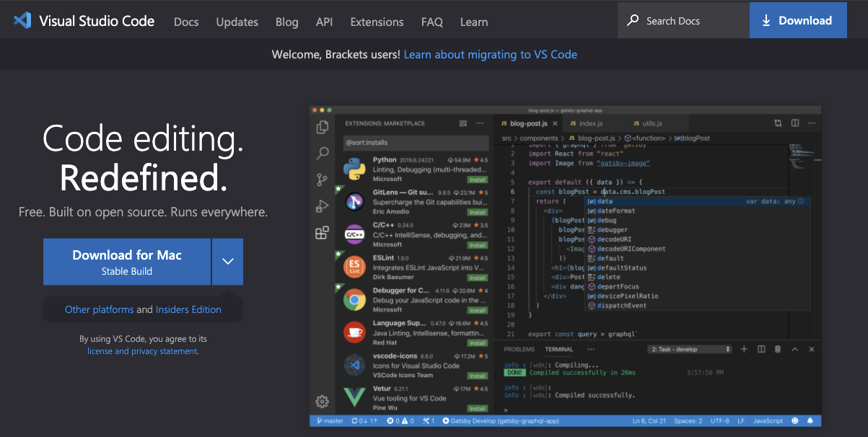Select the Extensions icon in the activity bar
Viewport: 868px width, 437px height.
(x=323, y=233)
